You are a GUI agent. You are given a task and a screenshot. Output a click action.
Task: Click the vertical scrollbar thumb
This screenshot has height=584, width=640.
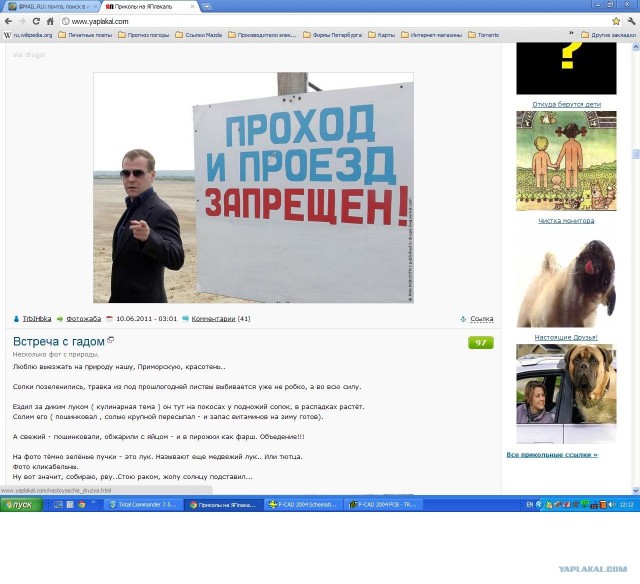(x=636, y=154)
